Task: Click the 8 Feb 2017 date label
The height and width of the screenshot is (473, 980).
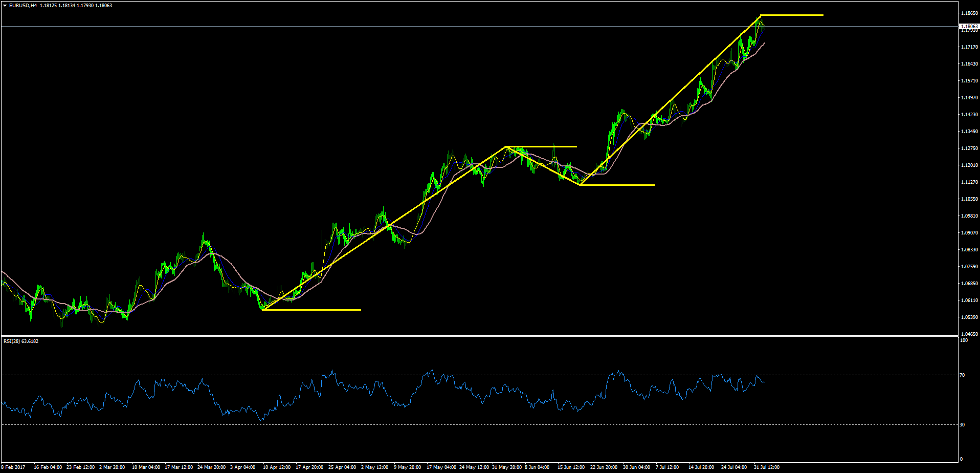Action: pyautogui.click(x=13, y=467)
